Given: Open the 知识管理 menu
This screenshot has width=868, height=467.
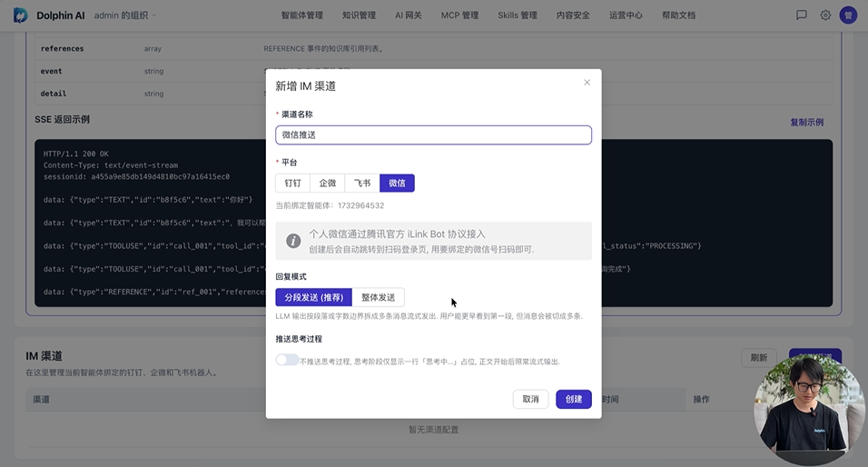Looking at the screenshot, I should click(359, 15).
